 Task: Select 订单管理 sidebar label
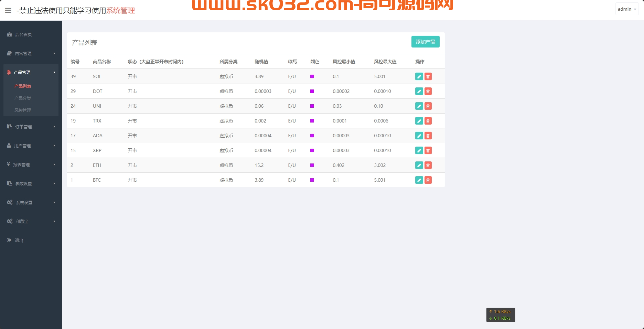pyautogui.click(x=23, y=127)
